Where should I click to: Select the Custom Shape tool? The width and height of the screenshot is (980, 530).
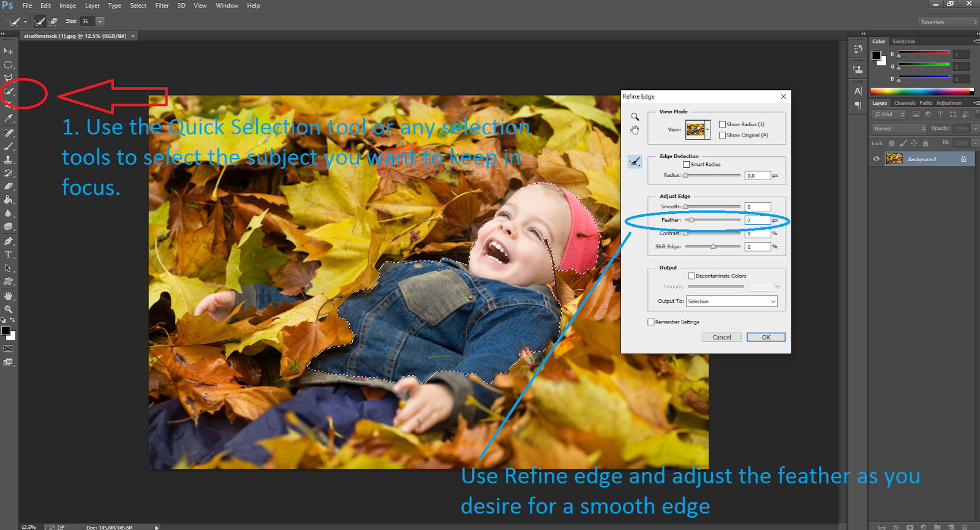pyautogui.click(x=8, y=282)
